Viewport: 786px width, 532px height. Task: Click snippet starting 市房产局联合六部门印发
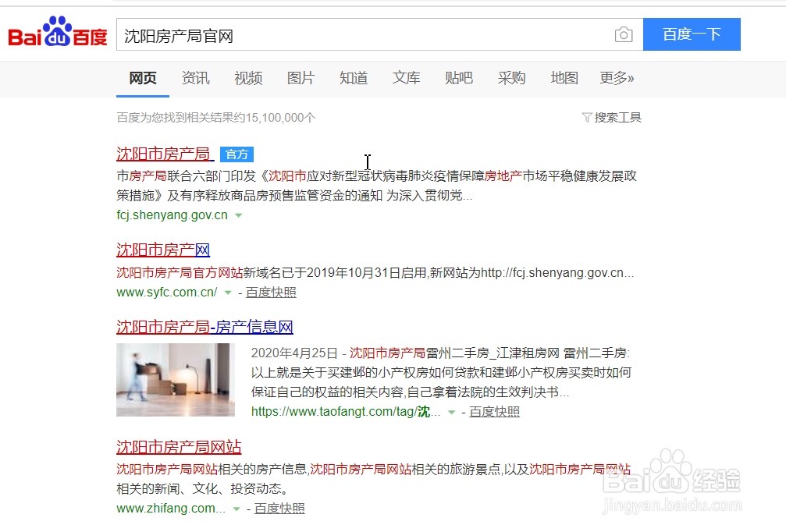click(x=376, y=186)
